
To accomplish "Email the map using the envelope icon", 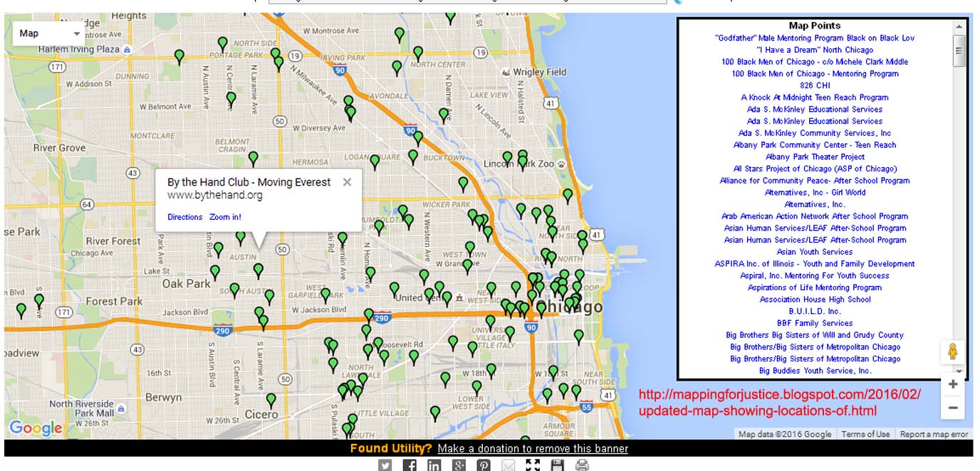I will [509, 465].
